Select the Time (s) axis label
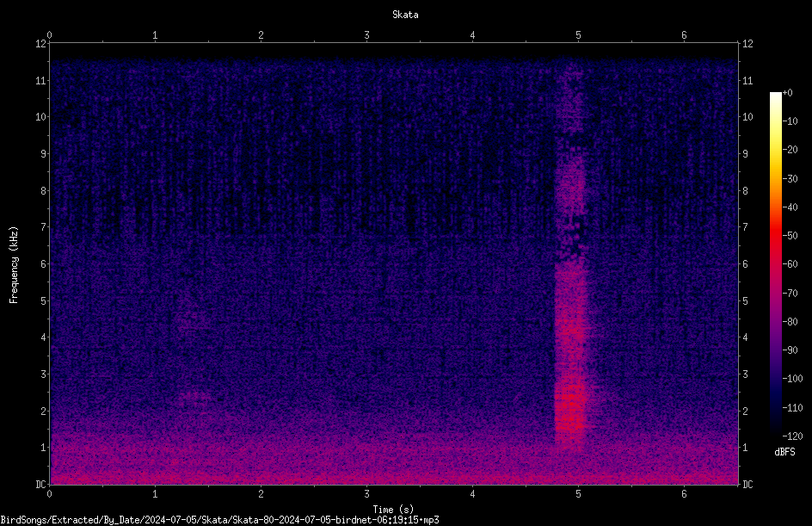This screenshot has width=812, height=526. tap(393, 510)
